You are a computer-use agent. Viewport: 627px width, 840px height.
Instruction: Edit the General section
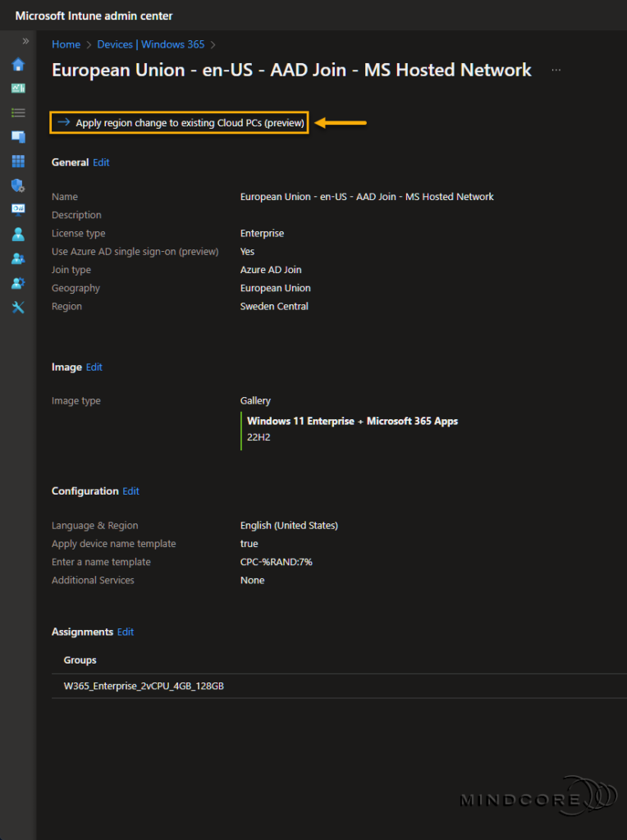coord(101,162)
